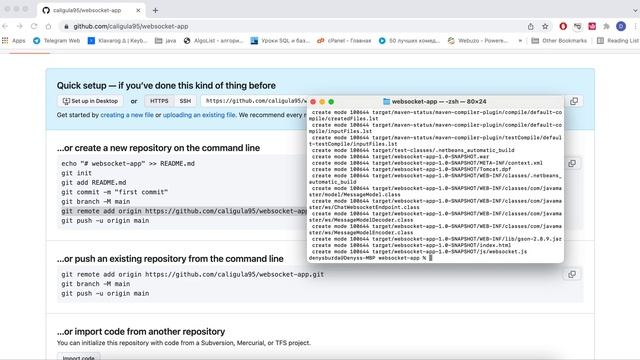Open the 50 лучших команд bookmark
This screenshot has width=640, height=360.
(x=409, y=40)
